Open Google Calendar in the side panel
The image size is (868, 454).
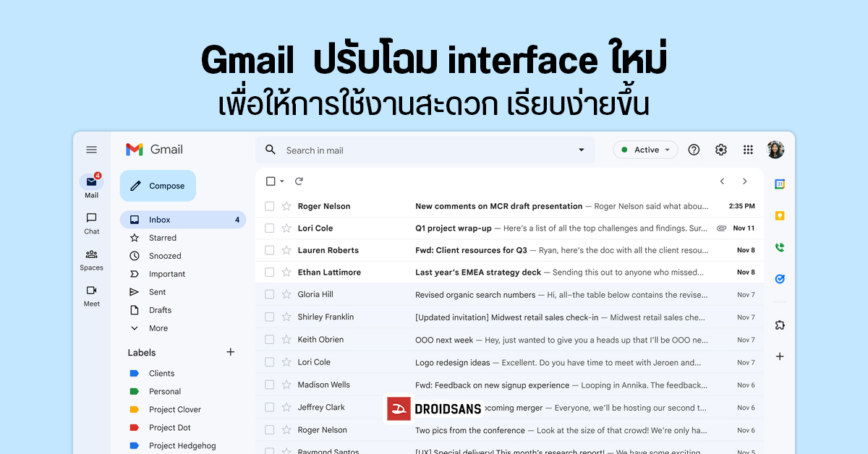[x=779, y=184]
